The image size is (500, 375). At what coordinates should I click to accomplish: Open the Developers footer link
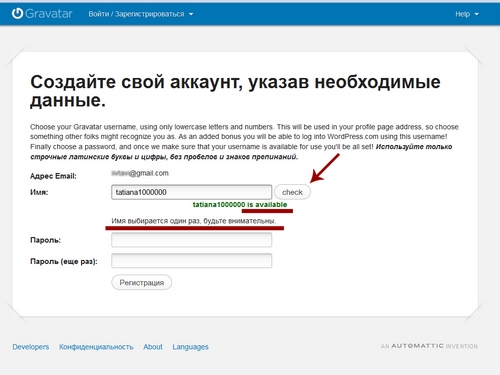click(31, 347)
